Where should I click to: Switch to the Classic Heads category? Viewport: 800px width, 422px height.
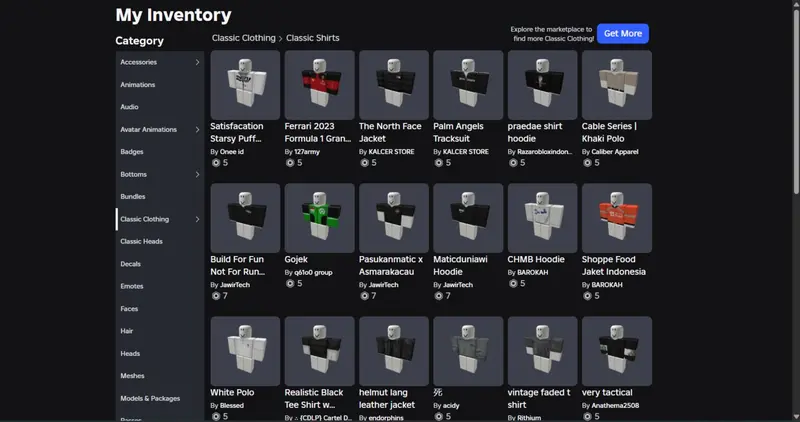pos(140,241)
